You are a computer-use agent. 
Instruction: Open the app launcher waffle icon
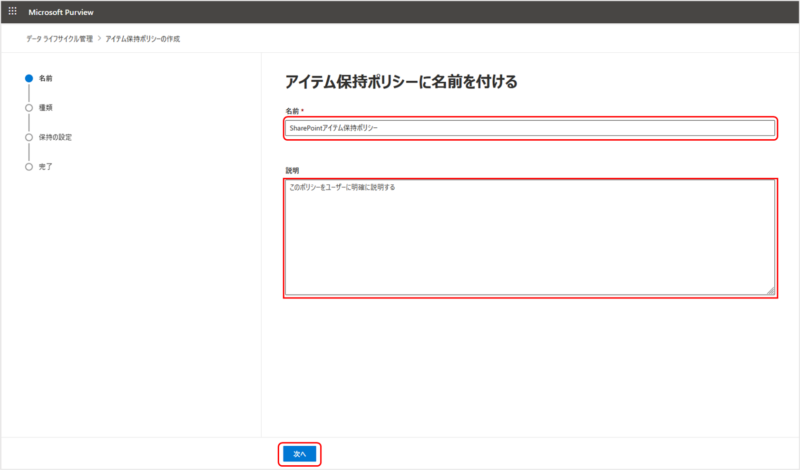tap(13, 11)
